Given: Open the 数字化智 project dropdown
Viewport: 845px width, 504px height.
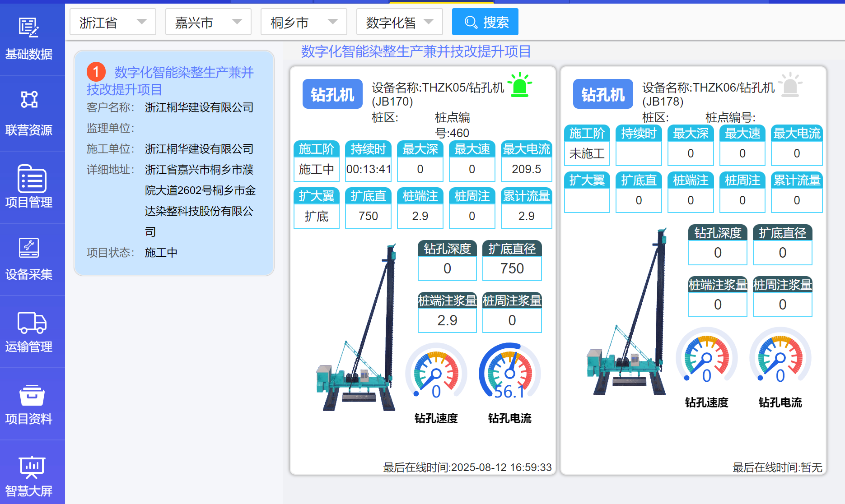Looking at the screenshot, I should (399, 22).
